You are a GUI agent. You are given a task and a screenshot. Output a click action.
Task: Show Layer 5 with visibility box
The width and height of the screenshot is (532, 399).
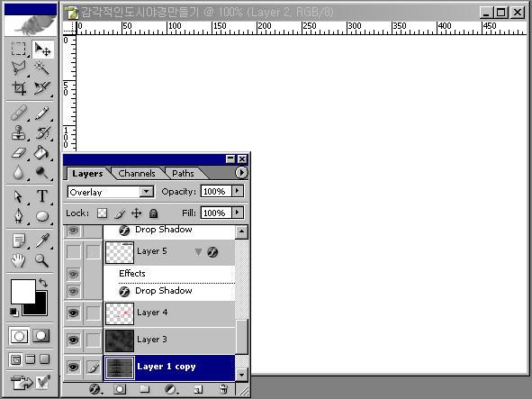(x=73, y=252)
